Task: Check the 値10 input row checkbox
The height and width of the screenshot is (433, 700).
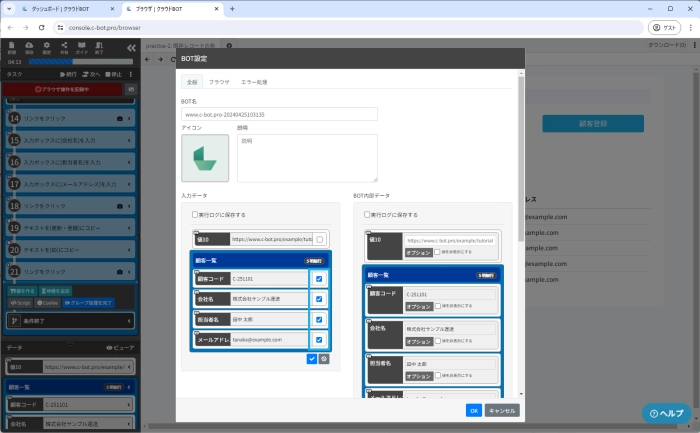Action: [x=319, y=240]
